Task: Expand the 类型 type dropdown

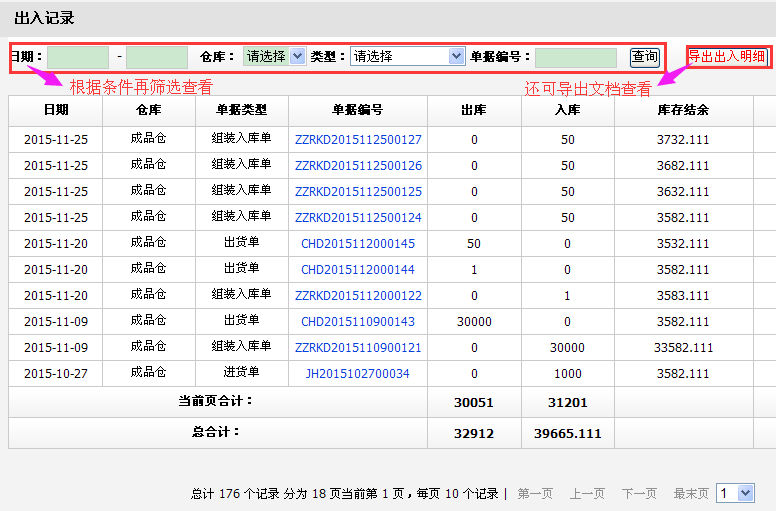Action: [407, 57]
